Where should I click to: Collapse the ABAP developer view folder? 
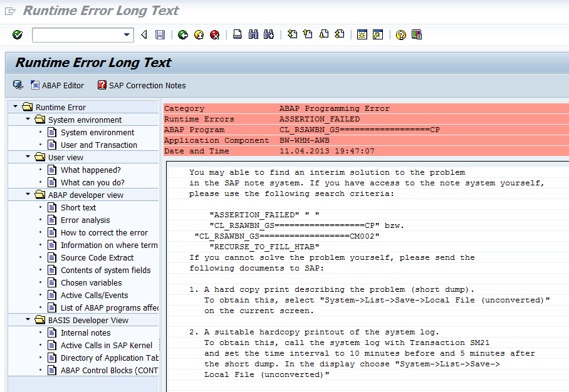28,194
